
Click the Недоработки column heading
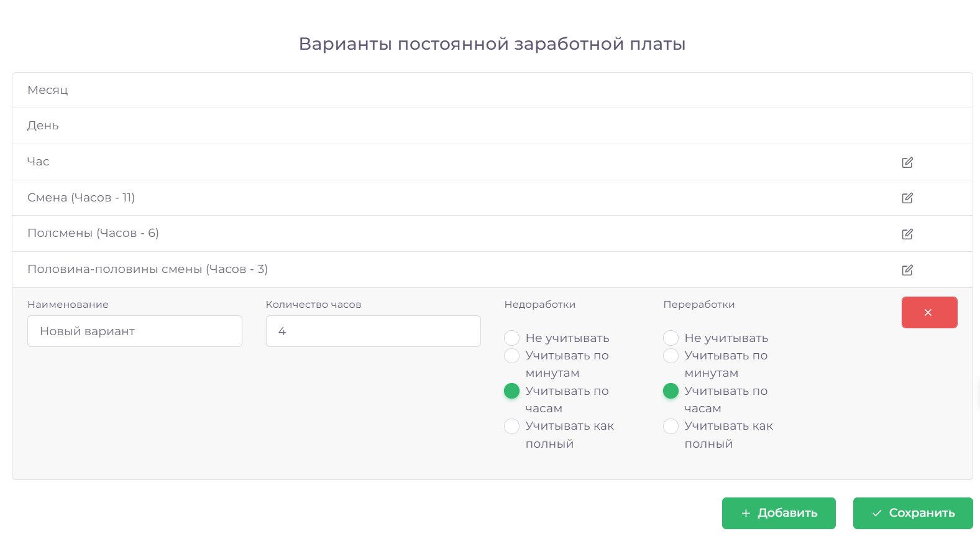tap(540, 304)
